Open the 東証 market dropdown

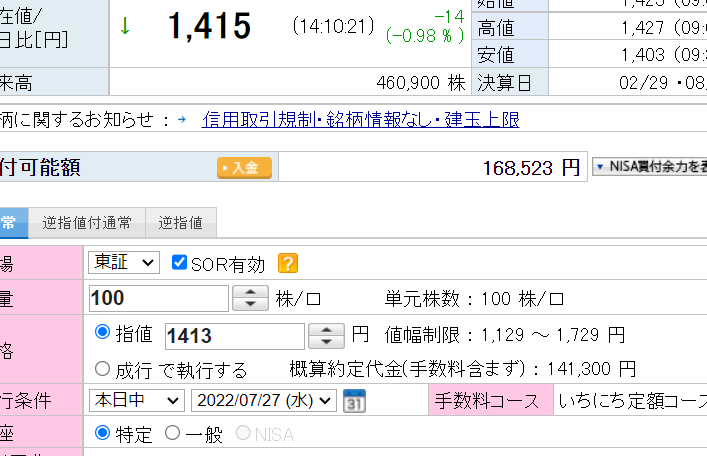(124, 263)
